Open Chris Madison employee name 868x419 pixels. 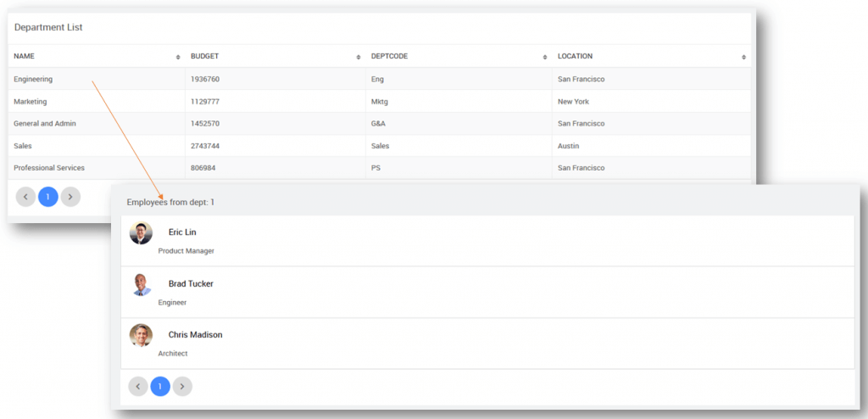coord(195,335)
